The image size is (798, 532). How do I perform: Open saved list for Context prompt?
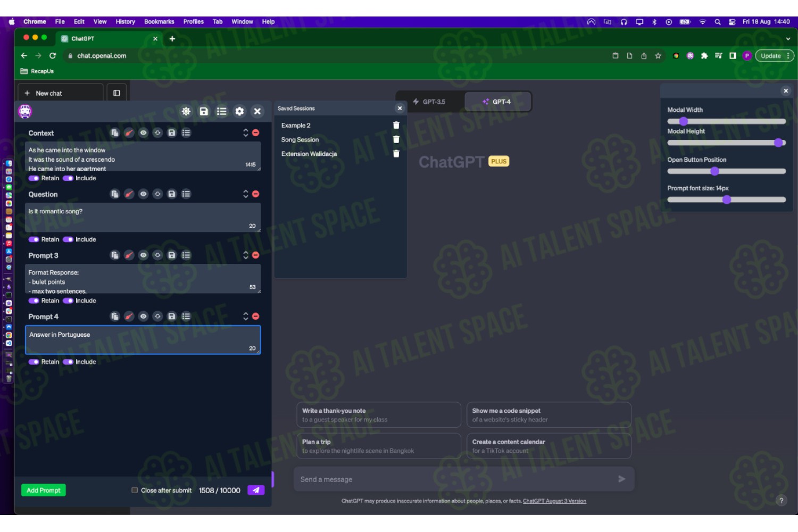tap(186, 133)
